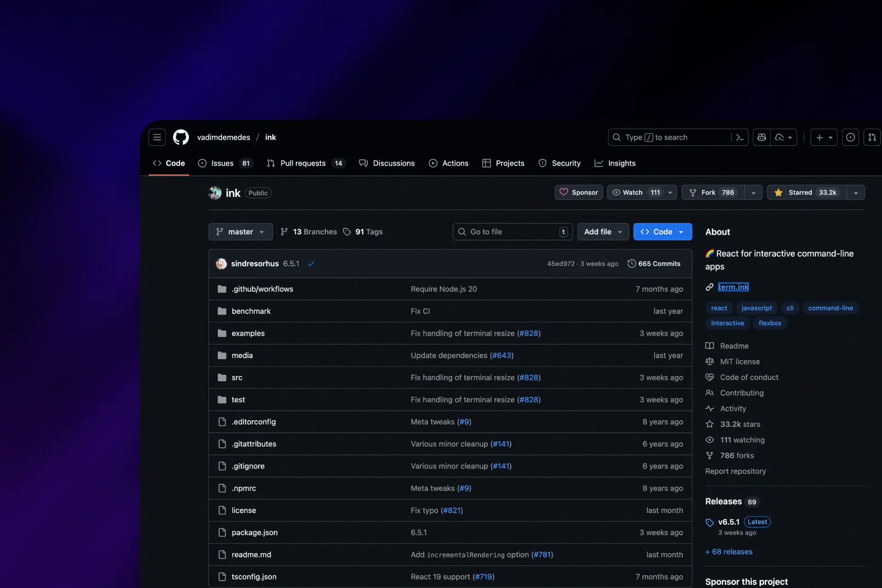Open the examples folder
Screen dimensions: 882x588
[x=248, y=333]
